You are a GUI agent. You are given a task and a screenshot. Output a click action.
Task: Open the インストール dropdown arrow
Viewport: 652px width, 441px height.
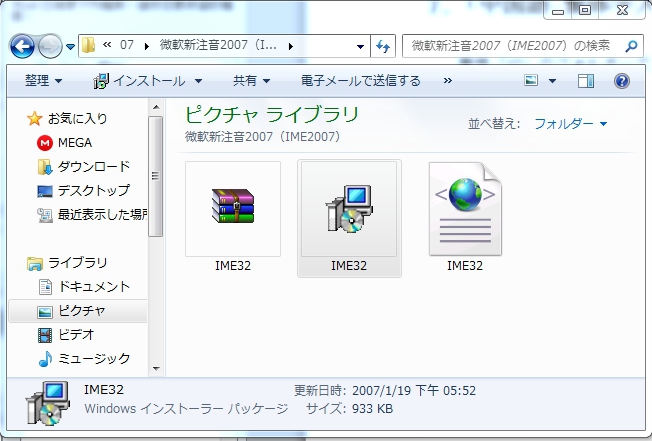point(198,81)
